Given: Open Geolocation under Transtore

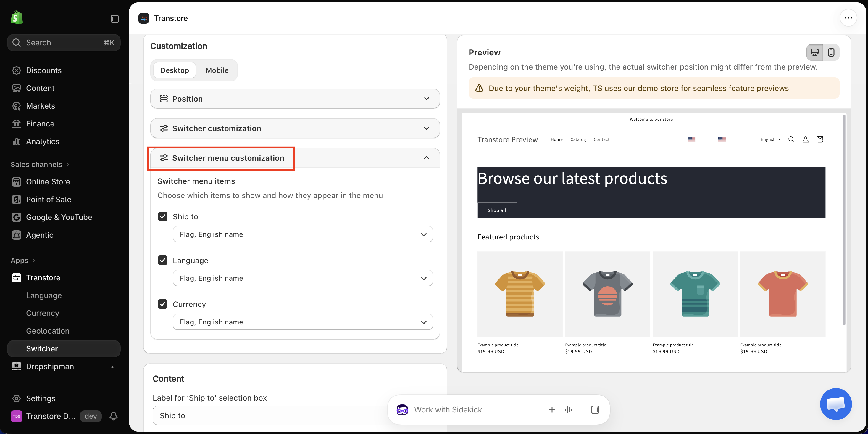Looking at the screenshot, I should click(x=64, y=331).
